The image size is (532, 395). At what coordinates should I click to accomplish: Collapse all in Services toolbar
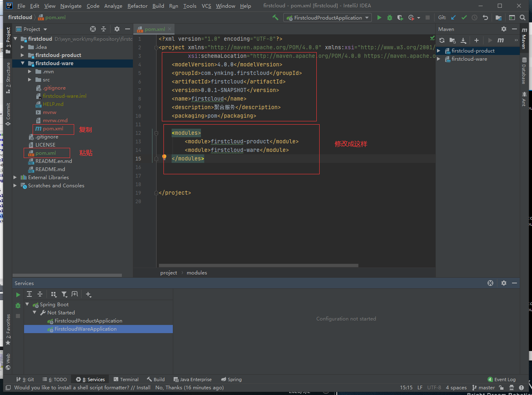(40, 294)
